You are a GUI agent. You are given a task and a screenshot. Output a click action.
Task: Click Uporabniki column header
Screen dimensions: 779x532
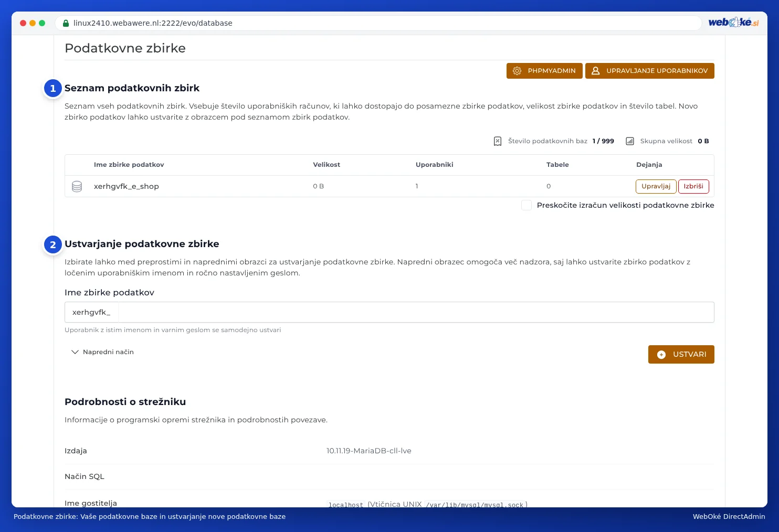coord(435,165)
